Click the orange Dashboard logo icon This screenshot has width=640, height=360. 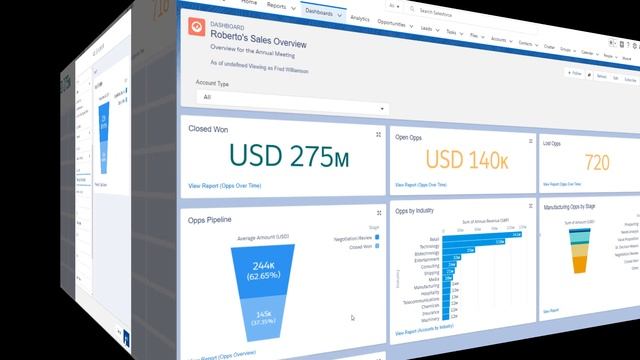pyautogui.click(x=196, y=27)
